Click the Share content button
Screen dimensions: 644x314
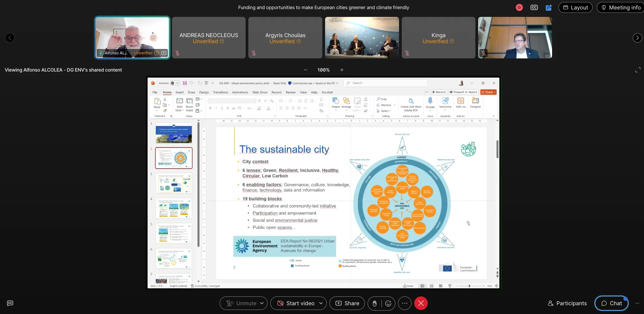tap(347, 303)
